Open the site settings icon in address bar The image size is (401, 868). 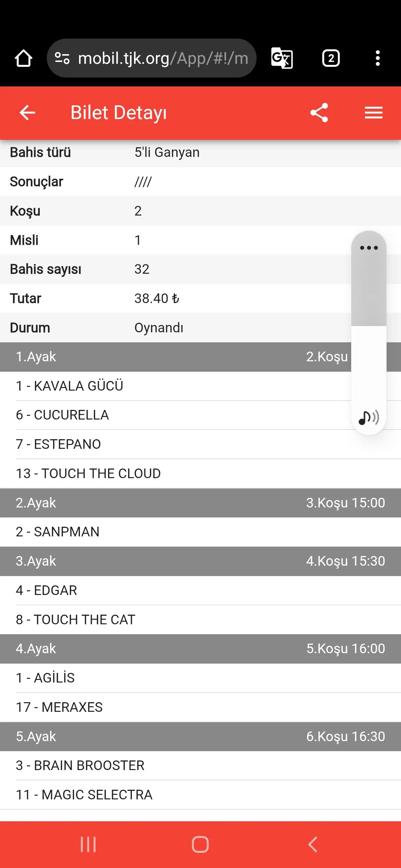(x=62, y=58)
